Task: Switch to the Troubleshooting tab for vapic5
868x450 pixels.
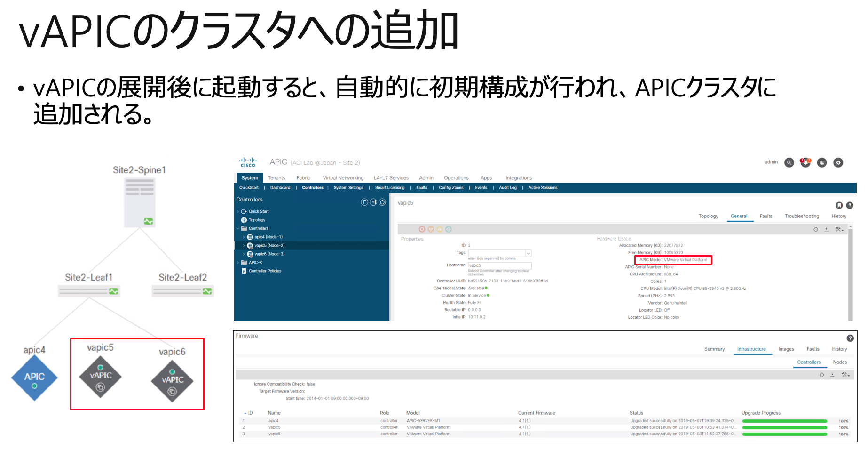Action: pos(802,216)
